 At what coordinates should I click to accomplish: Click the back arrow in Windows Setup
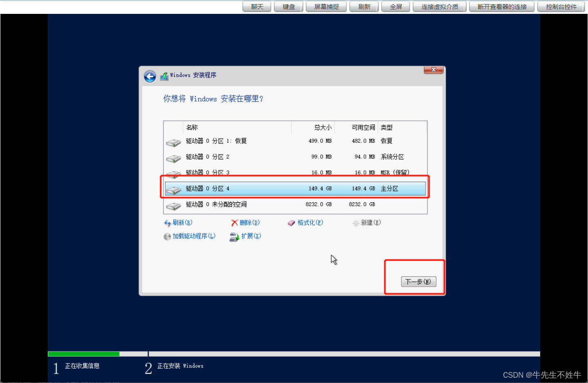pos(150,76)
